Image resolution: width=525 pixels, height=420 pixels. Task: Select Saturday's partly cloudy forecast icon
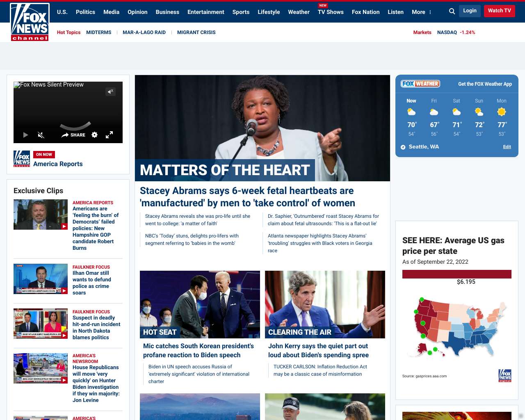click(x=457, y=112)
